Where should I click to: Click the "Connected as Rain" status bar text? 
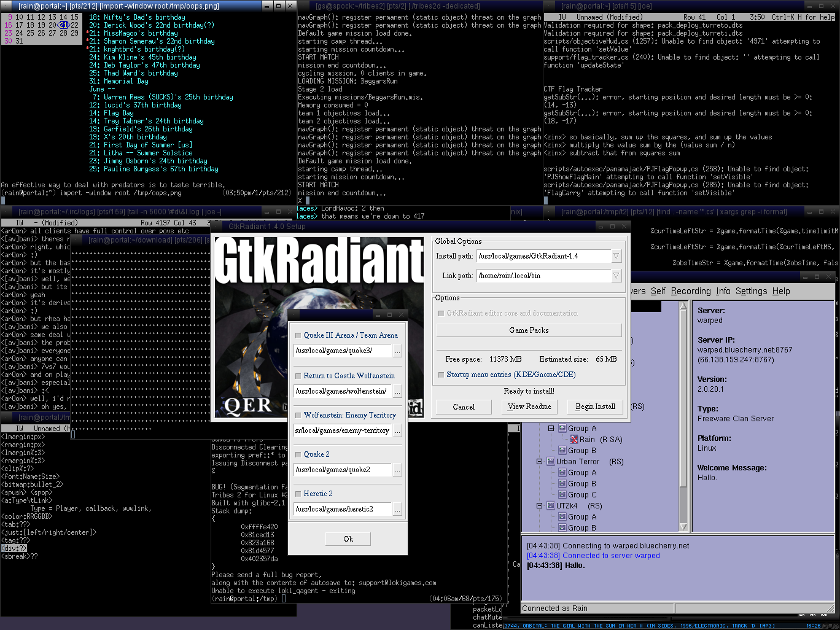[x=554, y=609]
